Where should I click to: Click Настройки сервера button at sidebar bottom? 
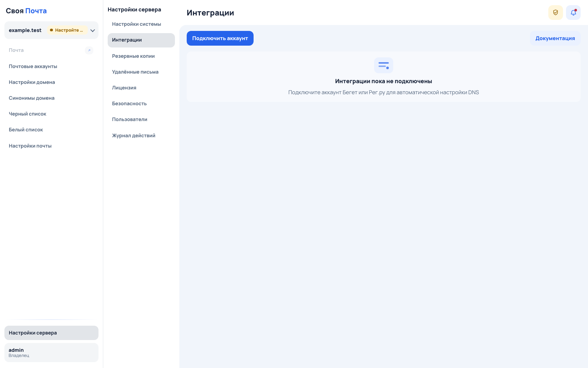pos(51,333)
